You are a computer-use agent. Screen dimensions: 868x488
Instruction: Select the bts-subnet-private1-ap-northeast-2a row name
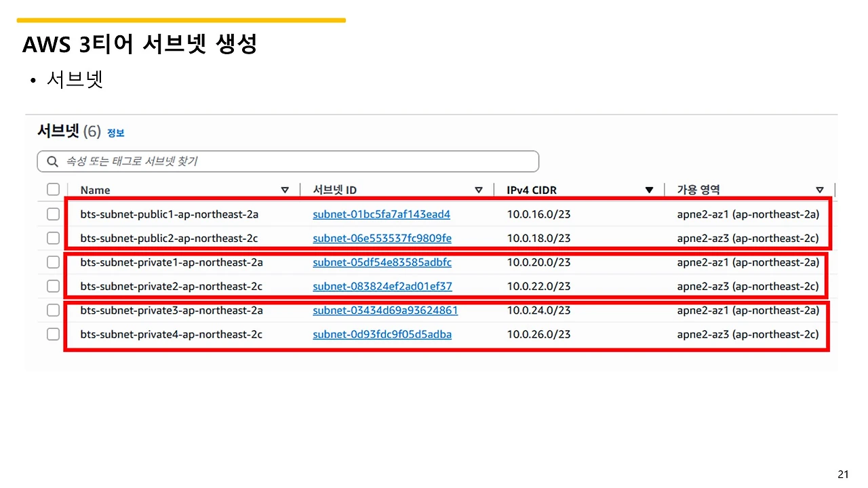tap(172, 262)
